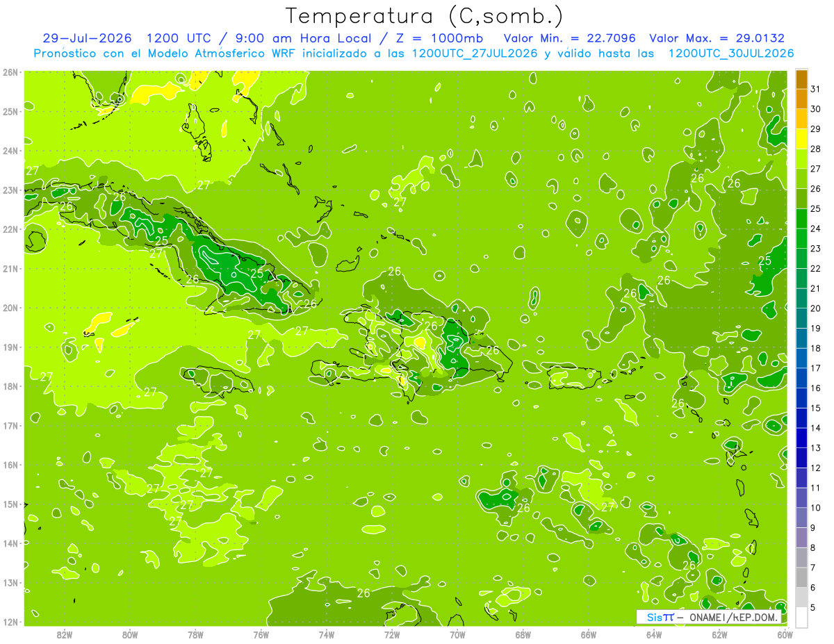Select the gray swatch between 7 and 8
Image resolution: width=834 pixels, height=644 pixels.
tap(801, 557)
